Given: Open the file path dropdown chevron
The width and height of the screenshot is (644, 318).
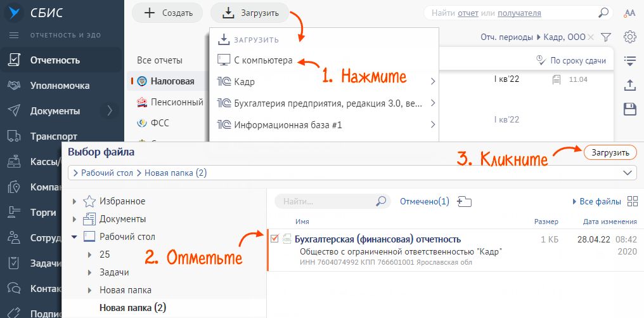Looking at the screenshot, I should click(628, 173).
